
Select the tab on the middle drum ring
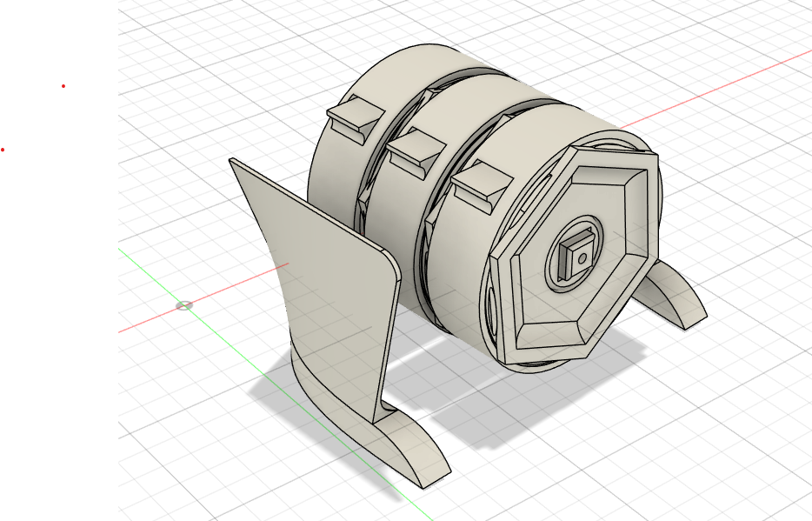416,153
